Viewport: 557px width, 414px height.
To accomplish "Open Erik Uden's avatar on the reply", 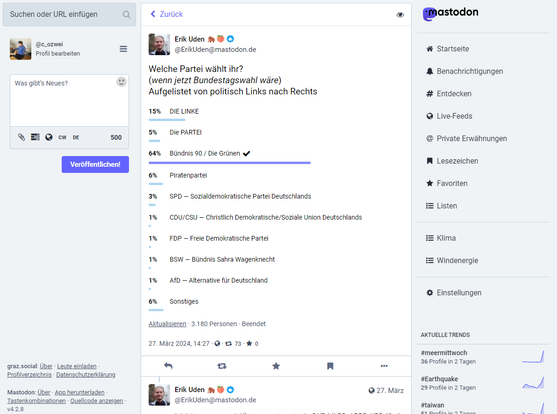I will pyautogui.click(x=159, y=394).
